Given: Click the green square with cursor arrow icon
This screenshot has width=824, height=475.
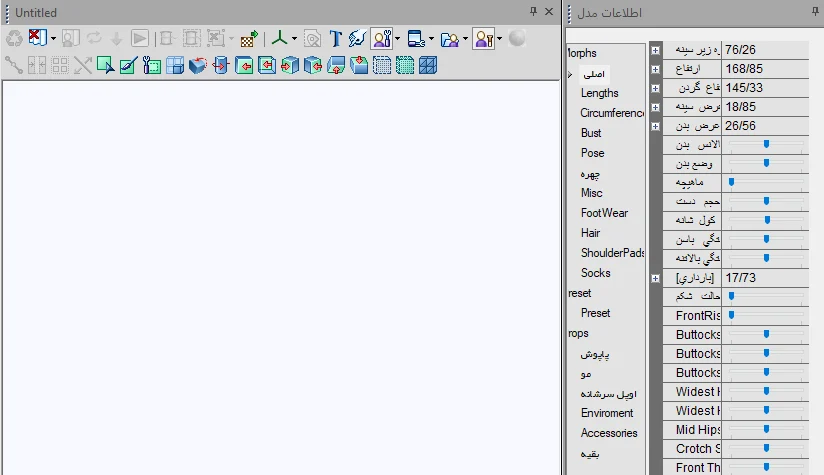Looking at the screenshot, I should (x=105, y=65).
